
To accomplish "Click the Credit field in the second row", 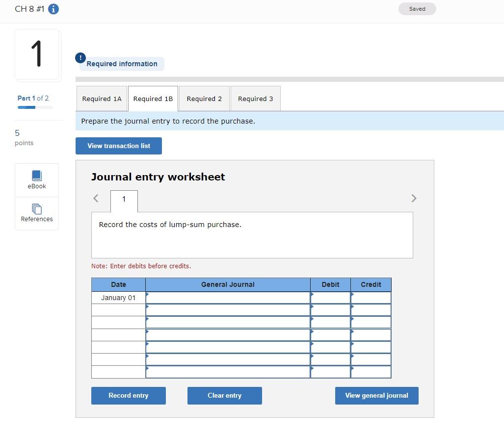I will click(371, 310).
